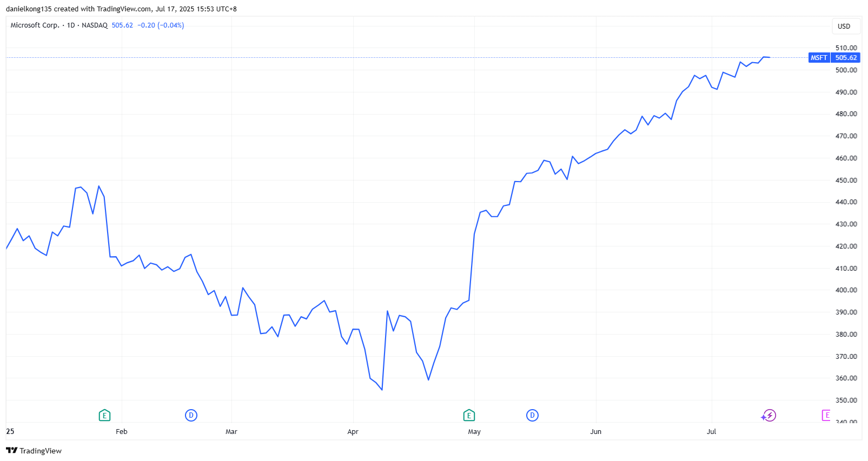The width and height of the screenshot is (868, 461).
Task: Click the TradingView logo
Action: [x=34, y=451]
